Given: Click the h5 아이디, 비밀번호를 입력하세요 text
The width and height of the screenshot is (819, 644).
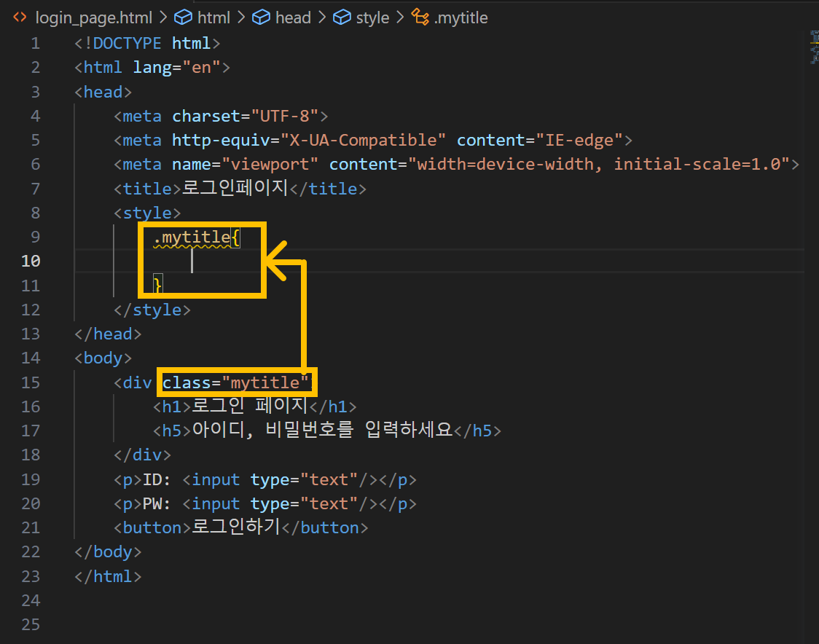Looking at the screenshot, I should (322, 429).
